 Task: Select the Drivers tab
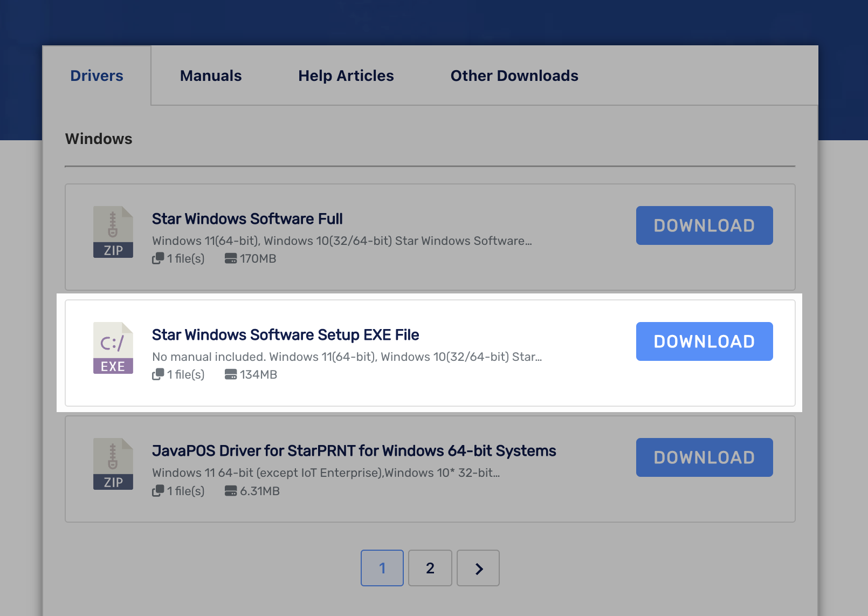click(97, 76)
